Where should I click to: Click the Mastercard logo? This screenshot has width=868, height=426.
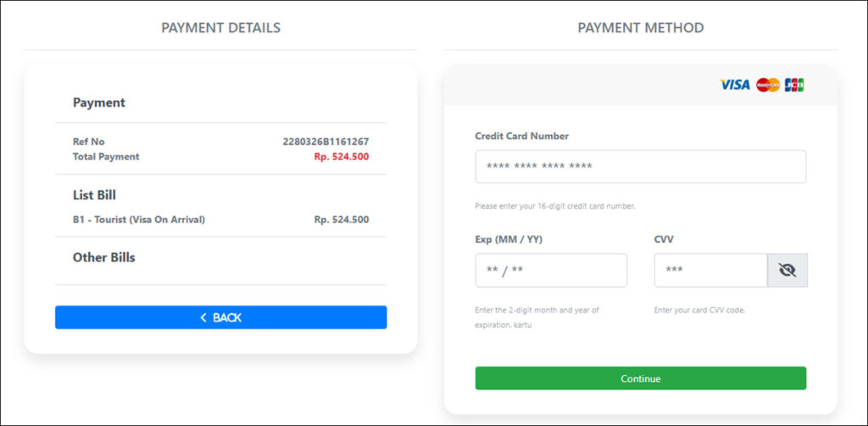point(768,85)
